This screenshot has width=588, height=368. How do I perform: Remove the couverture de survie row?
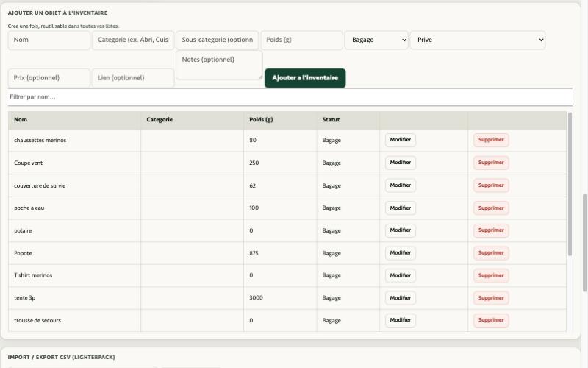[491, 185]
